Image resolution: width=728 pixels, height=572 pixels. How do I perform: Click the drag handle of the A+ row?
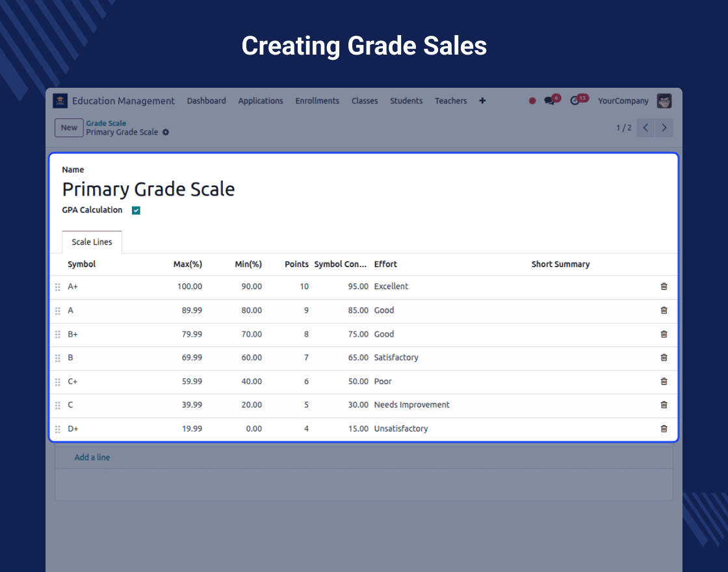pyautogui.click(x=58, y=287)
